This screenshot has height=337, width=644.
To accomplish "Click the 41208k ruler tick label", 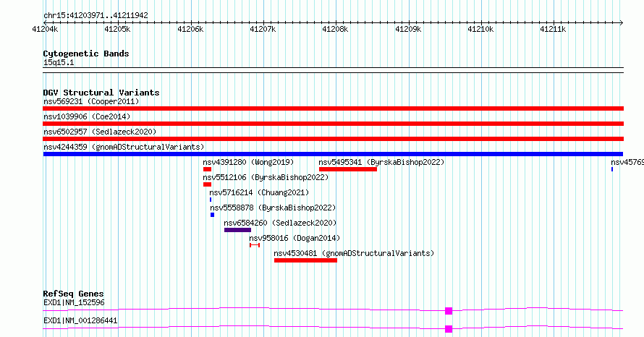I will [335, 29].
